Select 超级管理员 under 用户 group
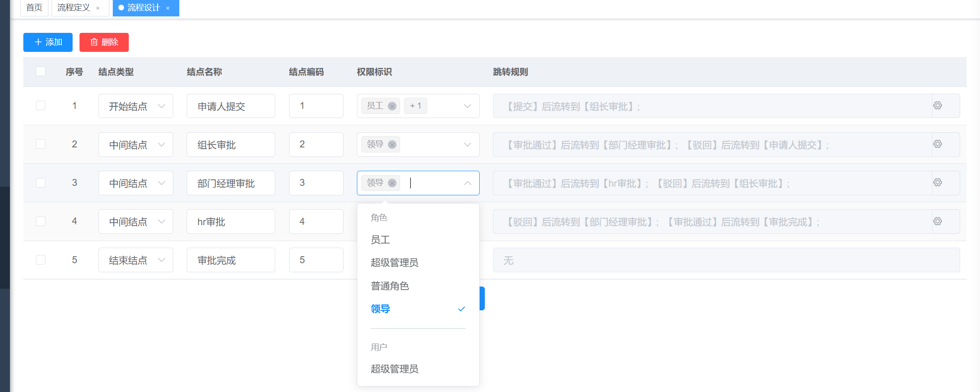Screen dimensions: 980x392 click(x=418, y=369)
